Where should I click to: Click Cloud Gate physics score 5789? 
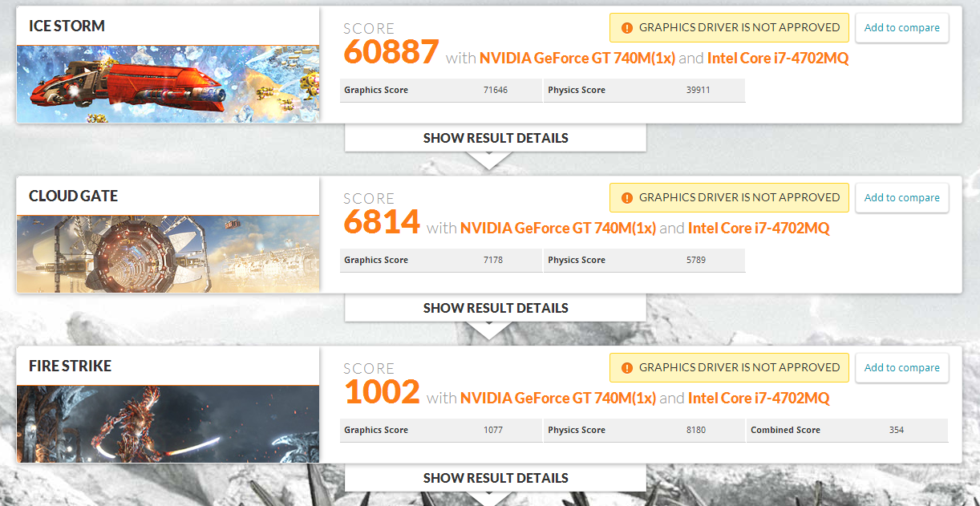pos(696,260)
